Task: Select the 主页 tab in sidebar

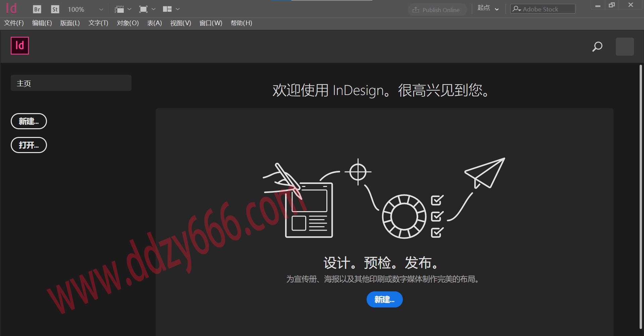Action: click(71, 83)
